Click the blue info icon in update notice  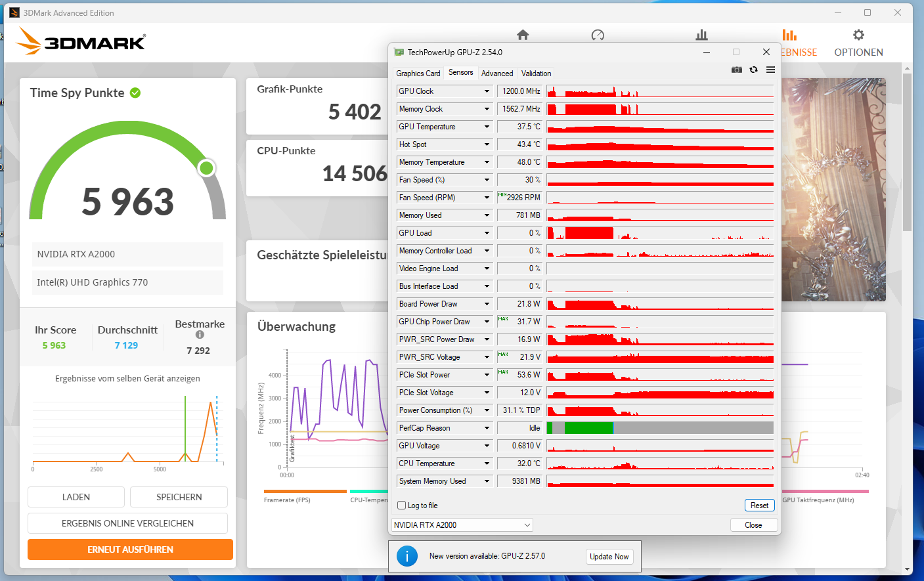point(407,556)
